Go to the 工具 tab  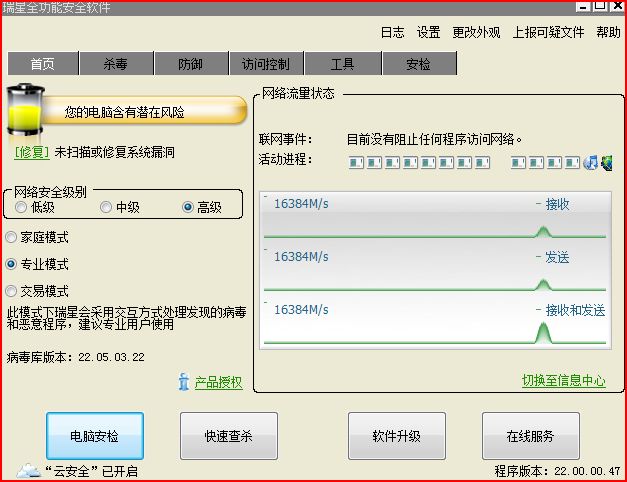[343, 63]
